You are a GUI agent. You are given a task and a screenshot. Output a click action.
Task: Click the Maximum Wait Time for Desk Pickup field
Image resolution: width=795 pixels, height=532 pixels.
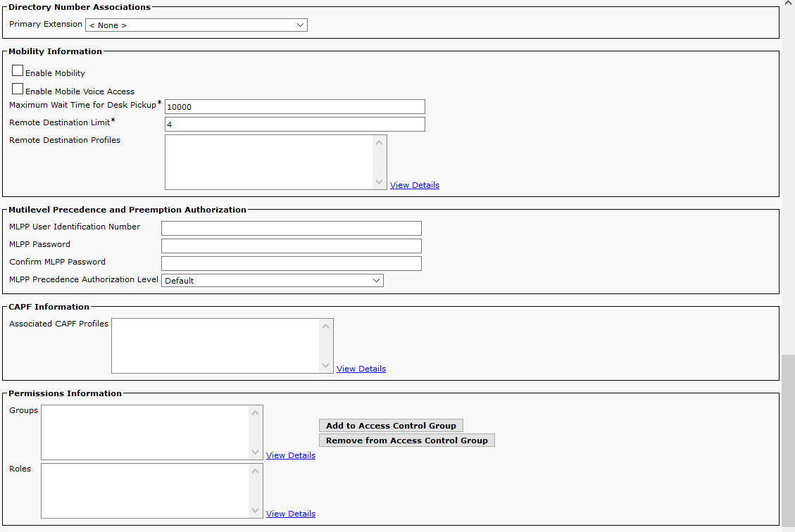pos(294,107)
